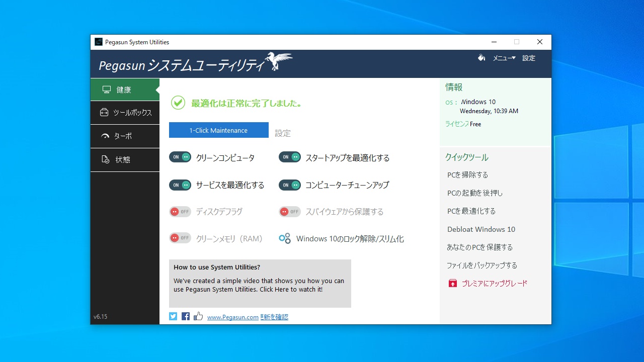
Task: Click the 更新を確認 update link
Action: tap(274, 317)
